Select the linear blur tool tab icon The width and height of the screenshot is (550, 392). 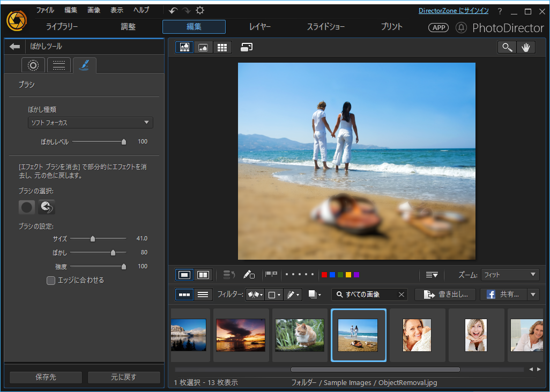click(x=58, y=65)
